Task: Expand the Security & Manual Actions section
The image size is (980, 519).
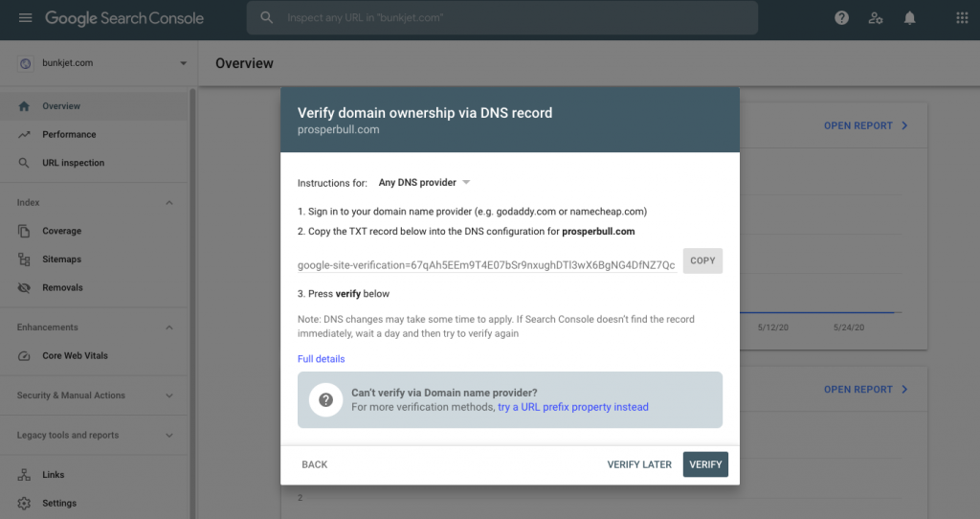Action: [169, 395]
